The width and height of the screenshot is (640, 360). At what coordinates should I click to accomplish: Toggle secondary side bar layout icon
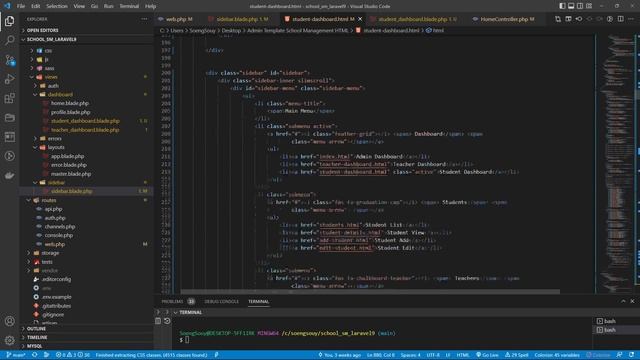coord(580,6)
